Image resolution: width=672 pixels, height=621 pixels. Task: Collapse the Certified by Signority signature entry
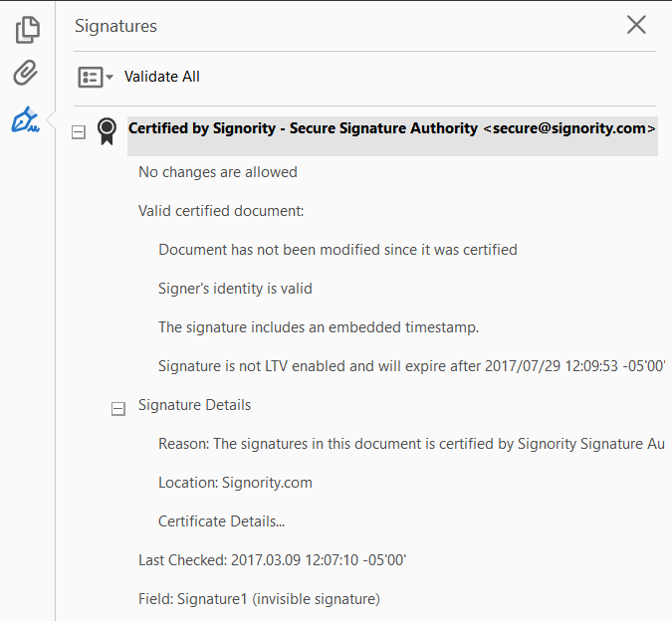coord(79,132)
